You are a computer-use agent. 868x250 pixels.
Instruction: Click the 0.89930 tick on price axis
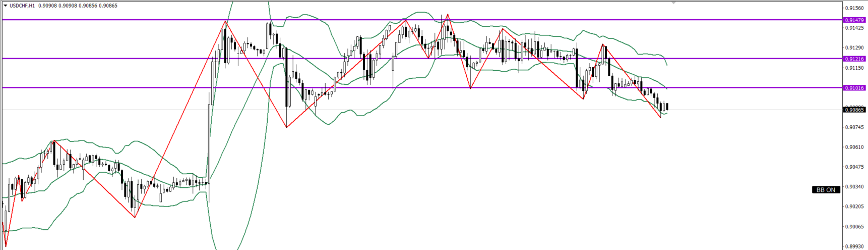854,246
